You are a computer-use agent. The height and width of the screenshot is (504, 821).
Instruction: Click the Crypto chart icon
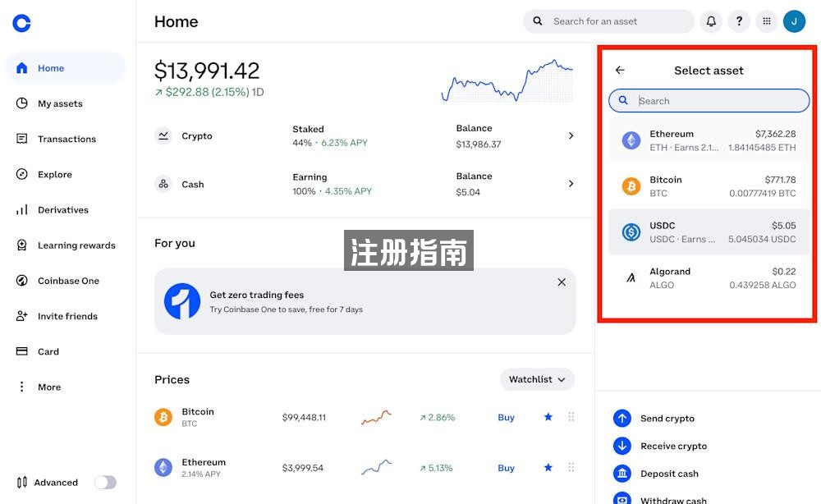pyautogui.click(x=163, y=135)
